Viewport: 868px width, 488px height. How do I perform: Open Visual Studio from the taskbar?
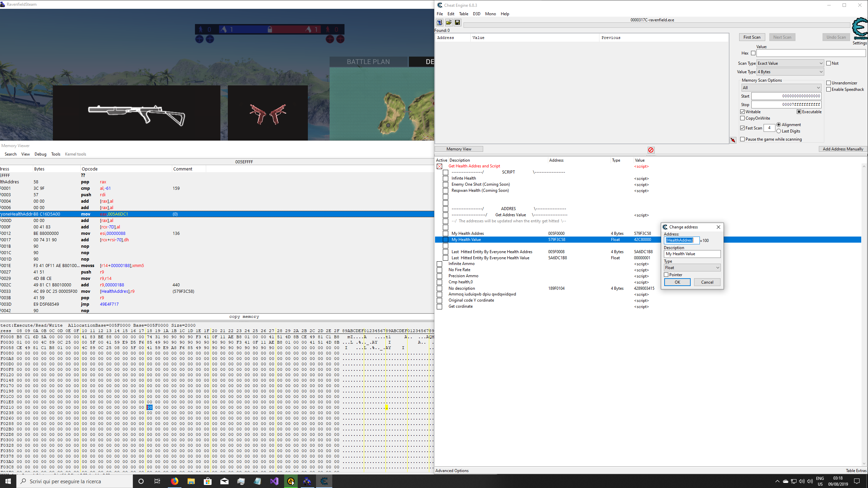pyautogui.click(x=274, y=481)
